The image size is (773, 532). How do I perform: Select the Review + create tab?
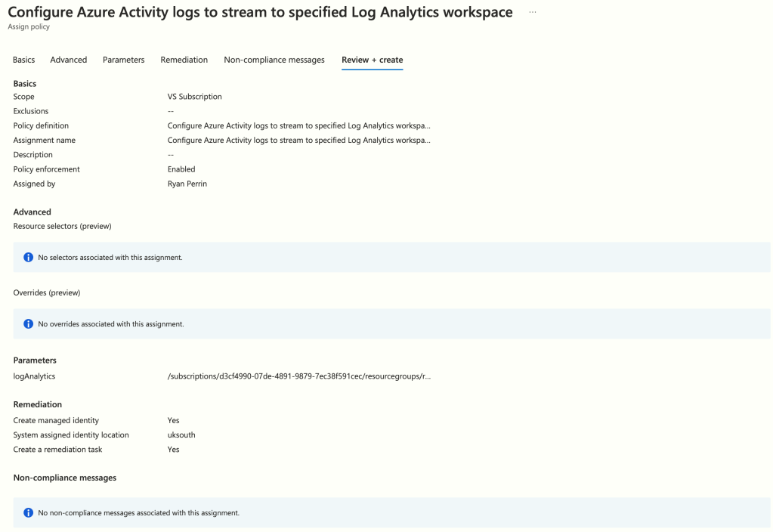tap(372, 60)
